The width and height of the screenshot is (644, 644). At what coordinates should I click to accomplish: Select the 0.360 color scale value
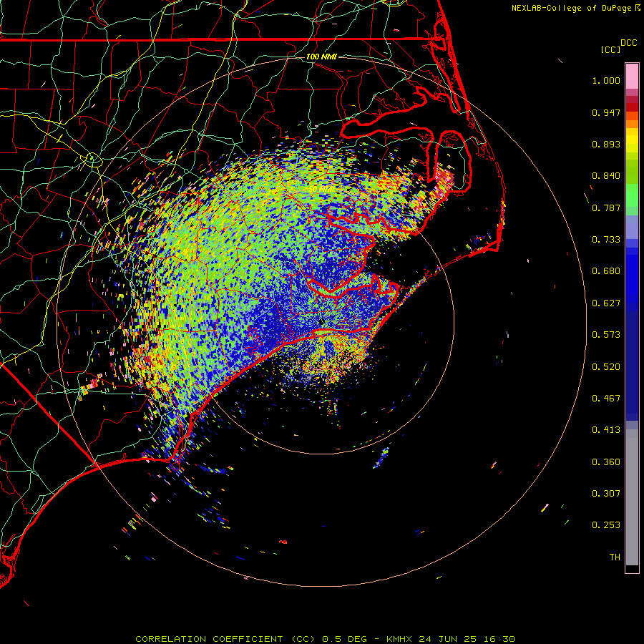click(x=606, y=462)
